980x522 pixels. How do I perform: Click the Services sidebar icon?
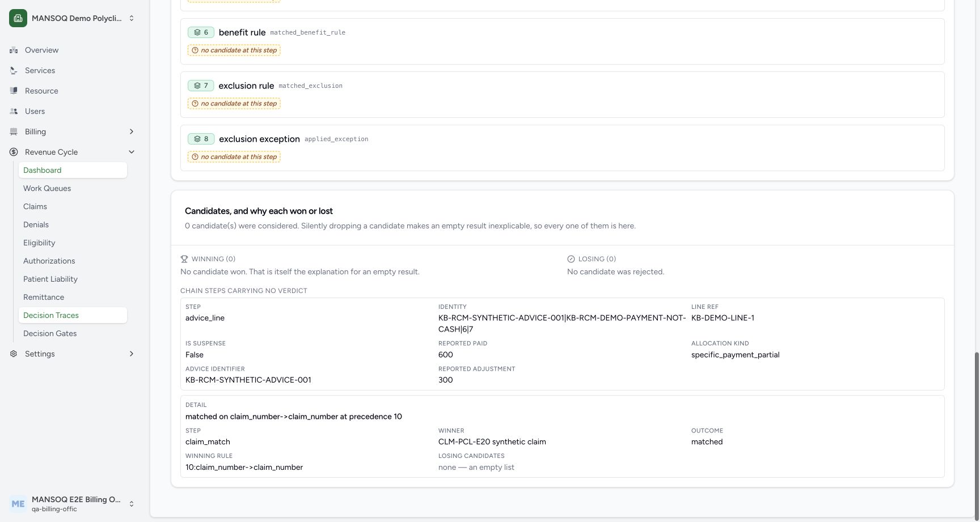click(14, 70)
